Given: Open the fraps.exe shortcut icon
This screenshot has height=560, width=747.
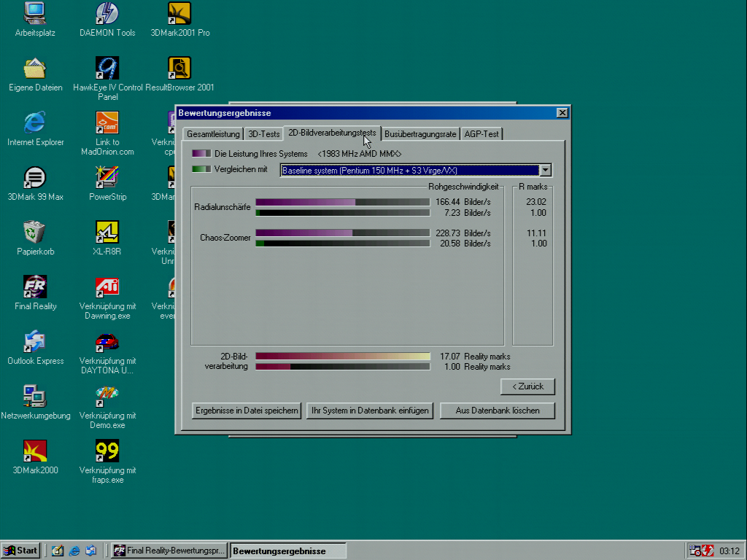Looking at the screenshot, I should point(107,451).
